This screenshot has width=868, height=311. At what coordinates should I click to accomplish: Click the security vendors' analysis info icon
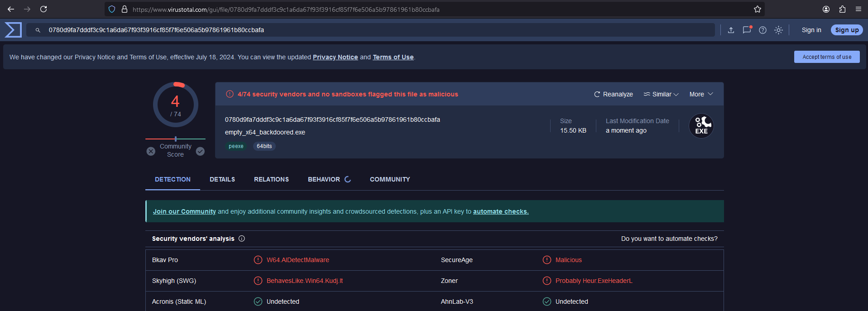[x=242, y=239]
